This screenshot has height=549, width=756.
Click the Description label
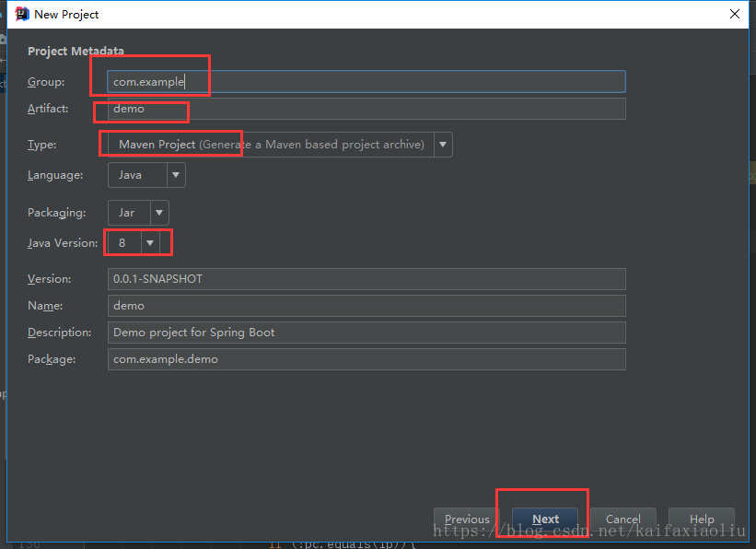(59, 333)
